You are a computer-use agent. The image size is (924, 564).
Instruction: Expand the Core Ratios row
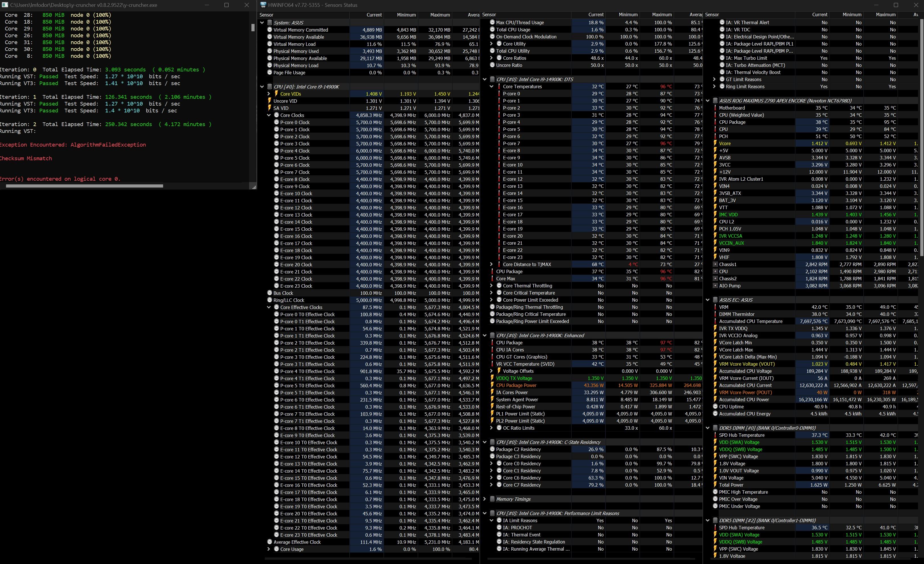pos(491,58)
